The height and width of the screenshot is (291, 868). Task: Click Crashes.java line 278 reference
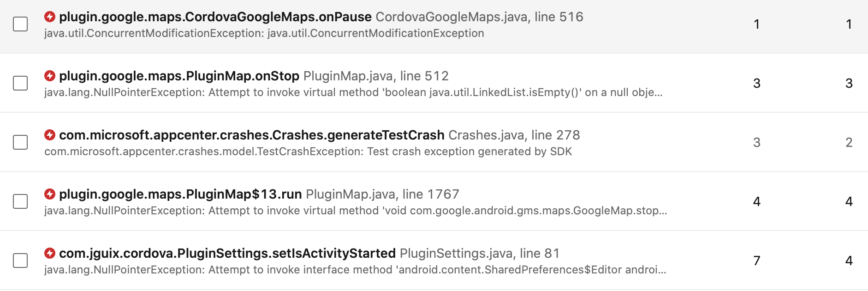click(x=514, y=135)
